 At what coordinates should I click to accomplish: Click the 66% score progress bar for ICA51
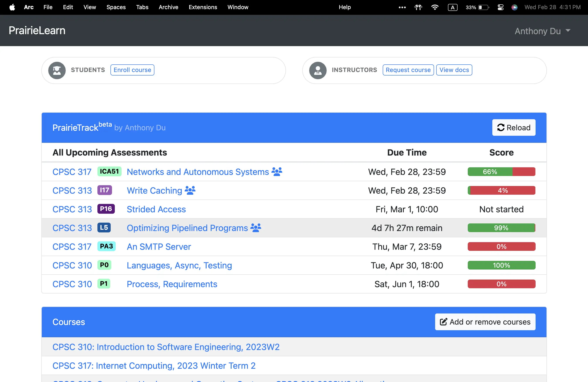click(x=501, y=171)
